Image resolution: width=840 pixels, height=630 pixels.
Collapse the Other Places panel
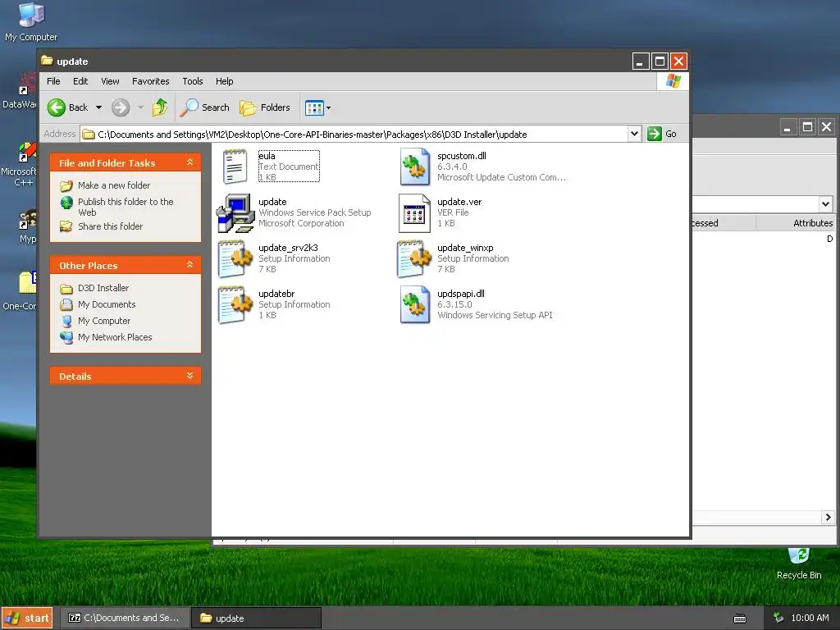[189, 265]
